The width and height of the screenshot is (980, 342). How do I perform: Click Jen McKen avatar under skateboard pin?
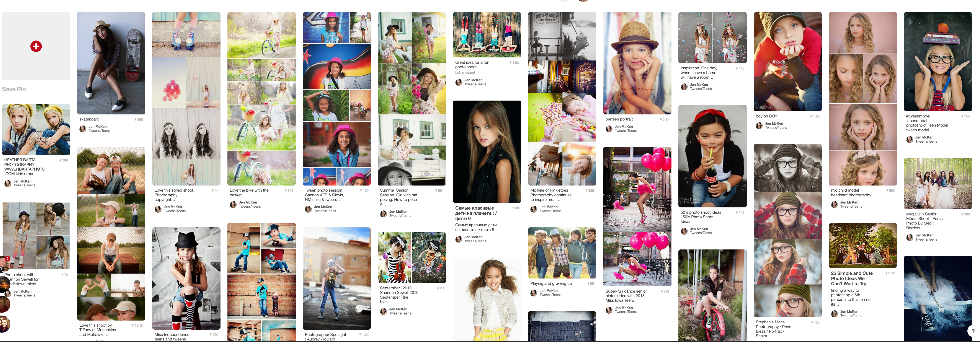coord(83,129)
